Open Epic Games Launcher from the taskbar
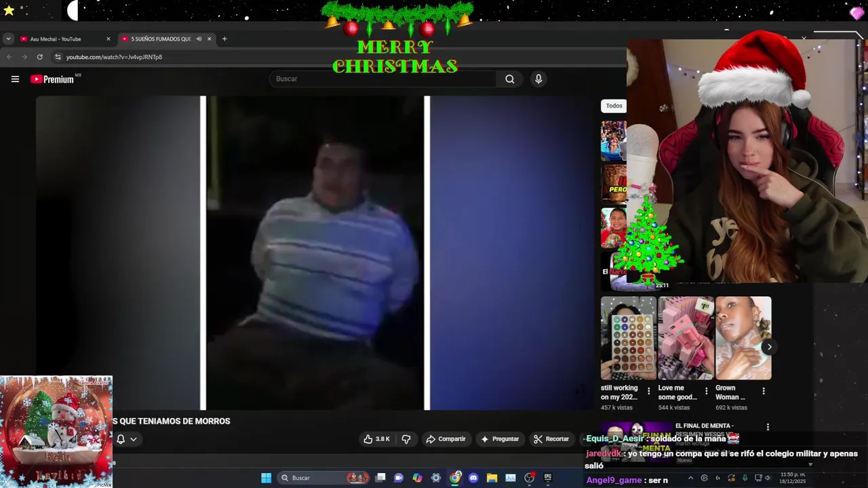This screenshot has width=868, height=488. [548, 478]
